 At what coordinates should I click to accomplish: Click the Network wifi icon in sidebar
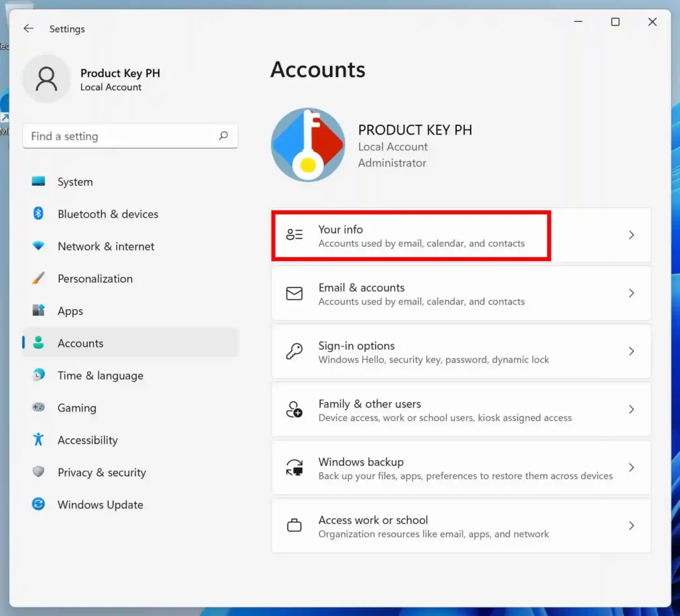coord(38,246)
